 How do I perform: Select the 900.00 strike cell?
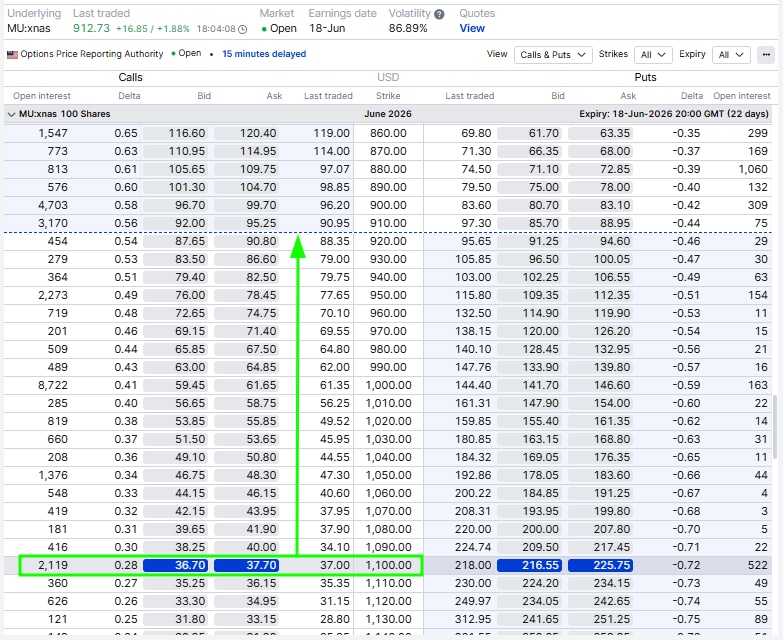tap(389, 205)
